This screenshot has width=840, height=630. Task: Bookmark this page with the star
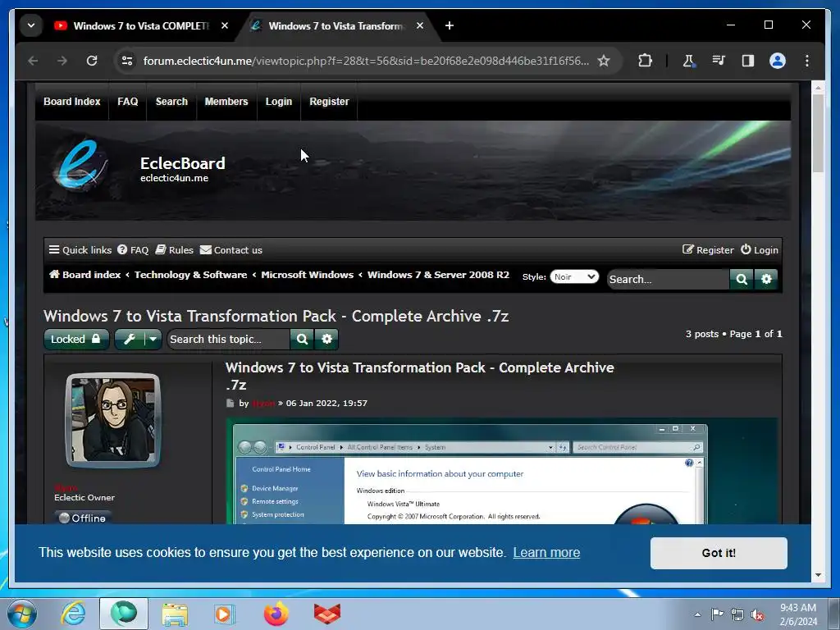[x=604, y=61]
